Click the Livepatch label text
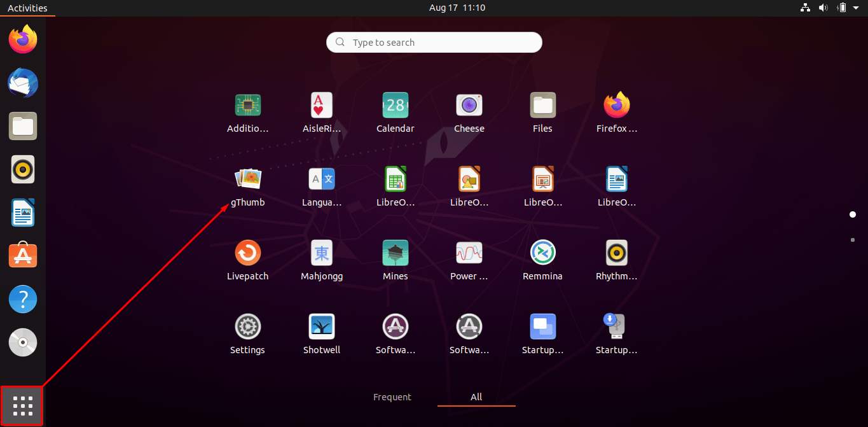The height and width of the screenshot is (427, 868). 248,276
